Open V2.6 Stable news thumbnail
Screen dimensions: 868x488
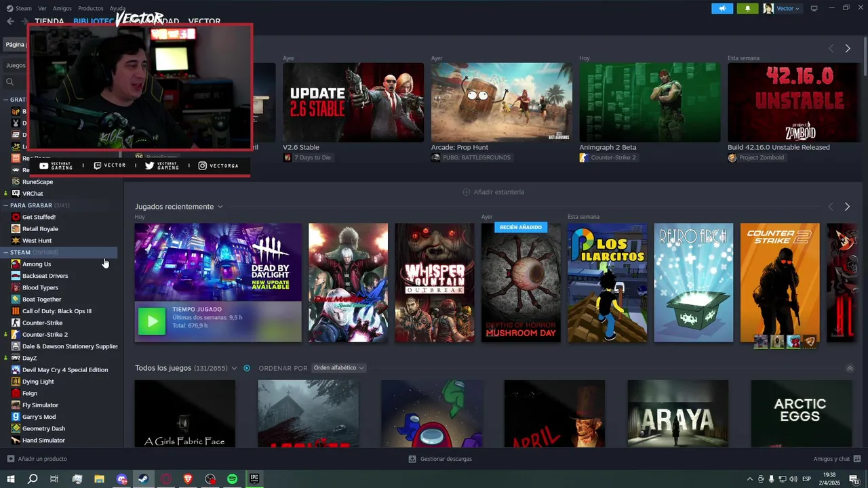coord(353,102)
